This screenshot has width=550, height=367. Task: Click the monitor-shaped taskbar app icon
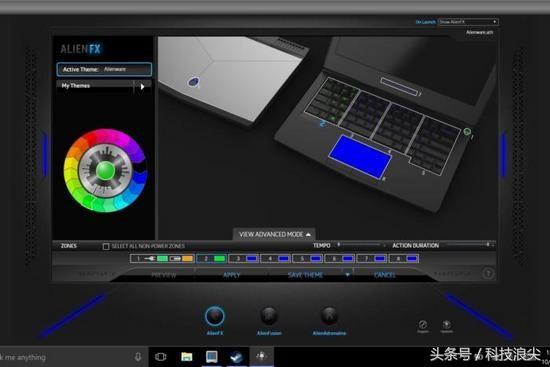point(212,357)
